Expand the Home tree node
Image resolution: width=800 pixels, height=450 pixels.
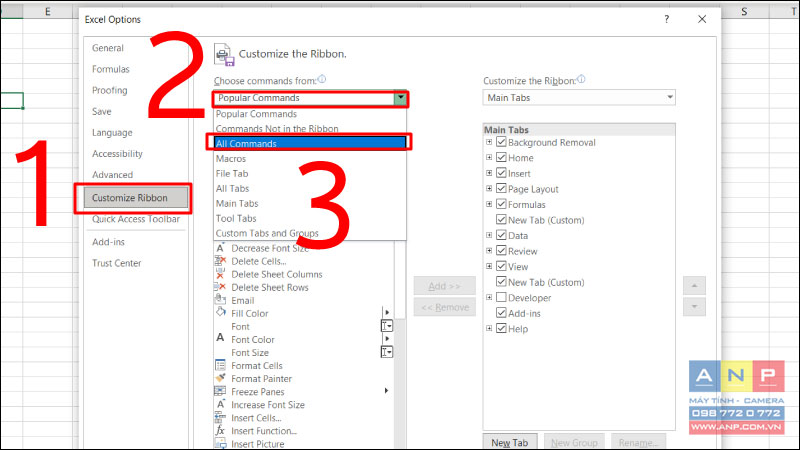pyautogui.click(x=489, y=158)
